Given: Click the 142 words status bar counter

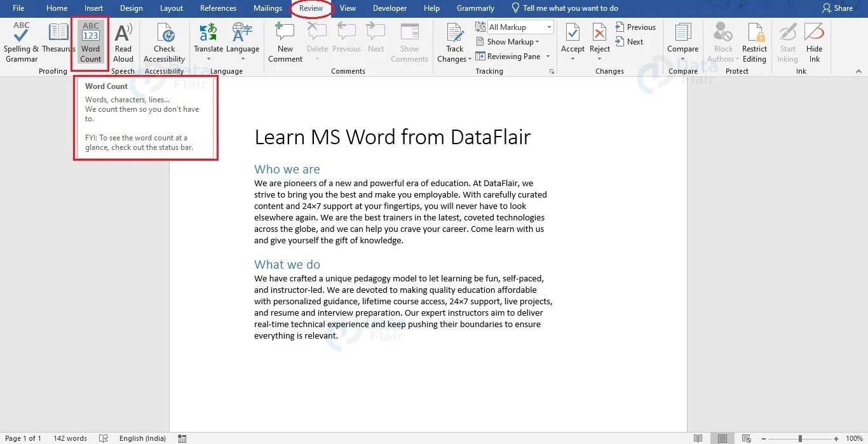Looking at the screenshot, I should [70, 438].
